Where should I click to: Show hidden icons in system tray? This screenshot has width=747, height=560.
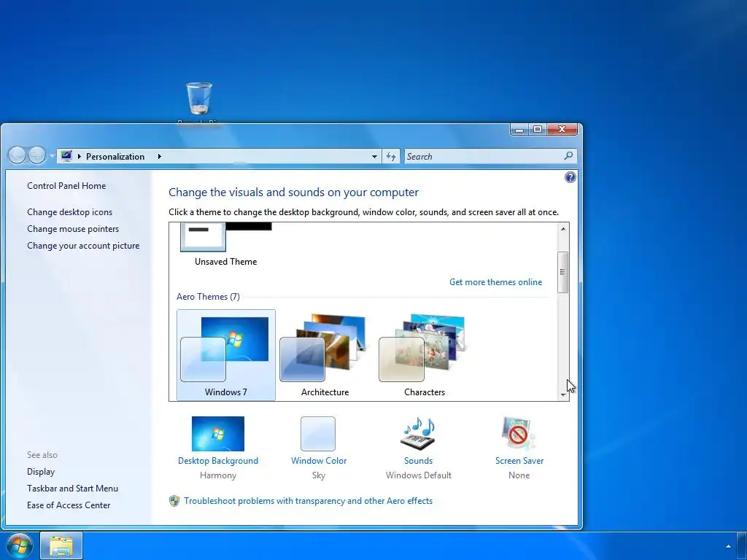click(x=728, y=546)
